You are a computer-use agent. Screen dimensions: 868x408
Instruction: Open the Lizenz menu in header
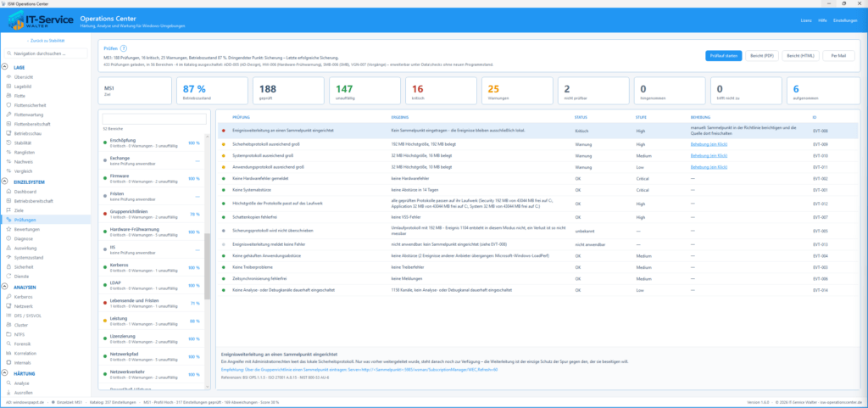[x=806, y=20]
